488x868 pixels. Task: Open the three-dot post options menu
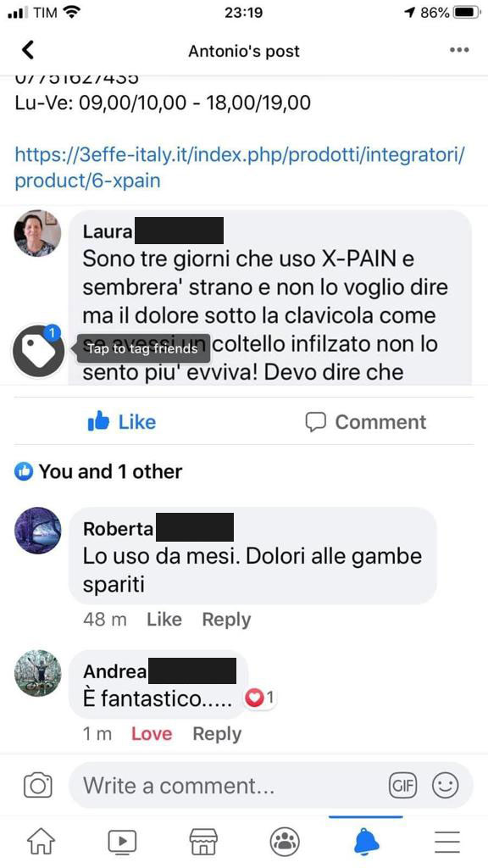(459, 50)
